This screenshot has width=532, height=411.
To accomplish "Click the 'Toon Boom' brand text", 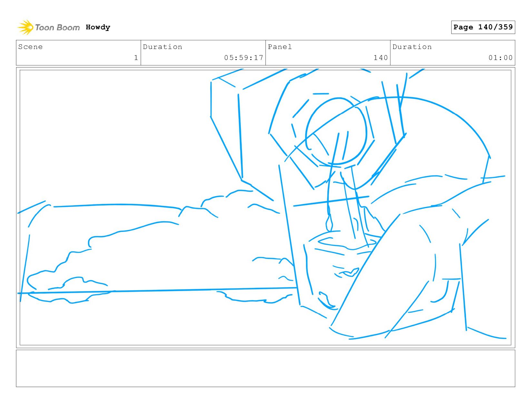I will (57, 27).
